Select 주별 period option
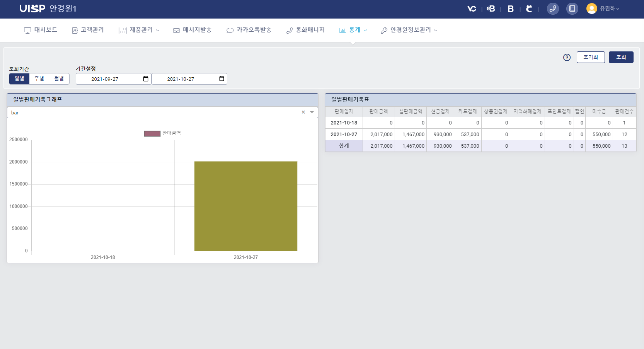Screen dimensions: 644x349 pyautogui.click(x=39, y=78)
